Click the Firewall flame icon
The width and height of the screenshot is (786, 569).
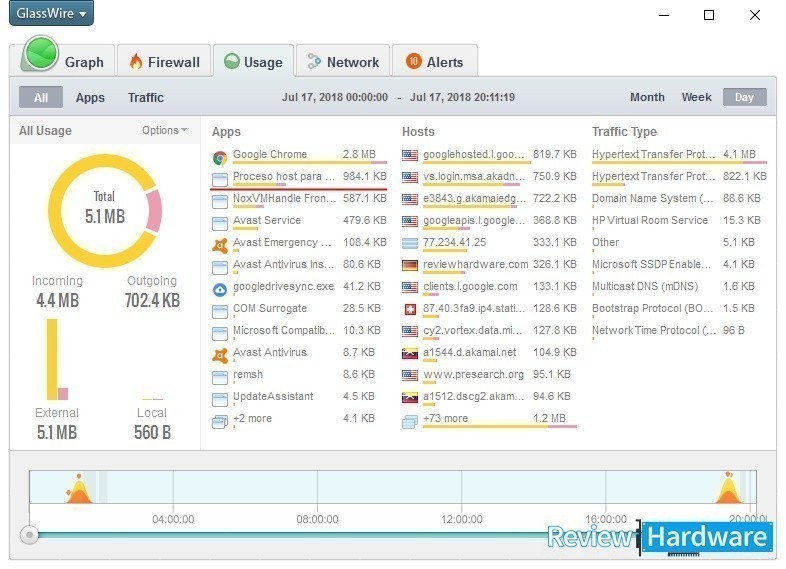pos(136,61)
